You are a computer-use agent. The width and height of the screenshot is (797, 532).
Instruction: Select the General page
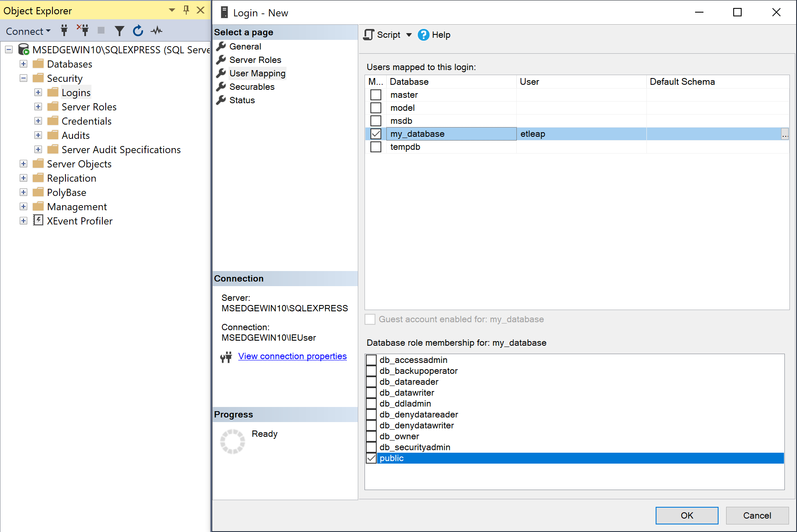[x=245, y=46]
